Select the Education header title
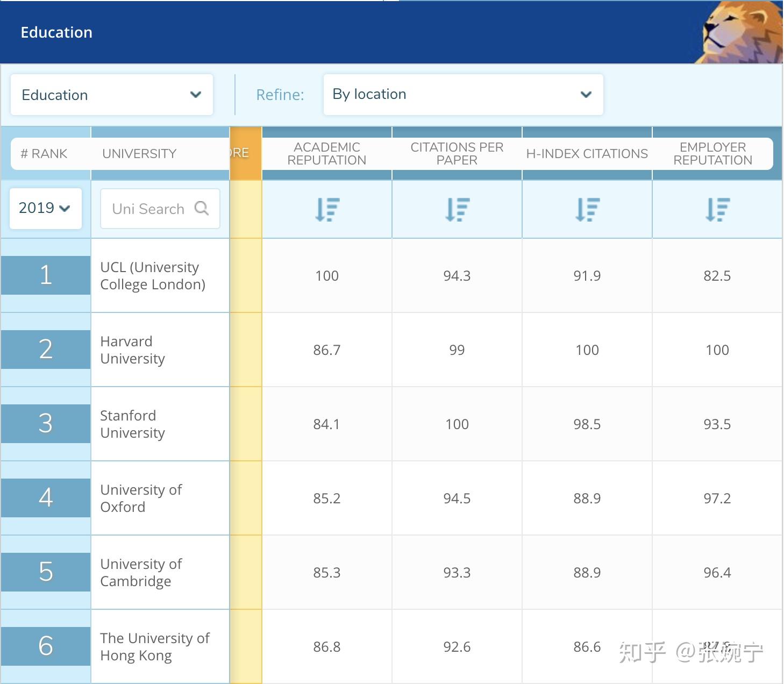 click(x=56, y=32)
